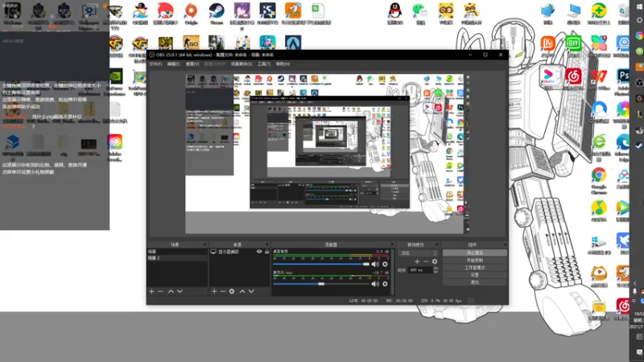Click the 400 ms transition duration field
This screenshot has width=644, height=362.
(419, 270)
